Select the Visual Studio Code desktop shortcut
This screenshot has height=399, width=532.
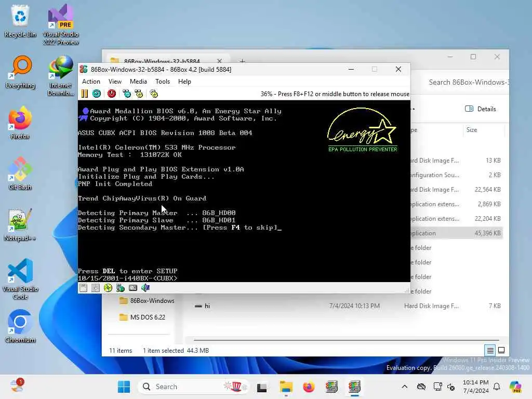[x=20, y=279]
